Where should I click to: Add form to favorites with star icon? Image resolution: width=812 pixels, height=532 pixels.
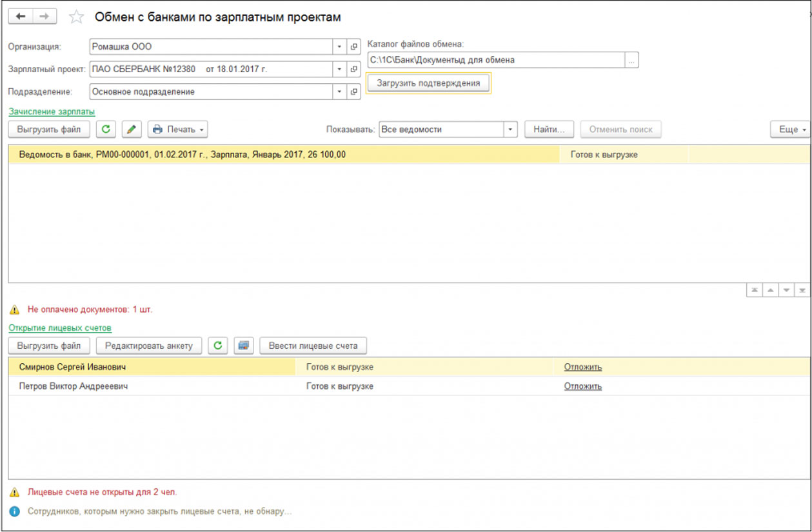pos(76,17)
